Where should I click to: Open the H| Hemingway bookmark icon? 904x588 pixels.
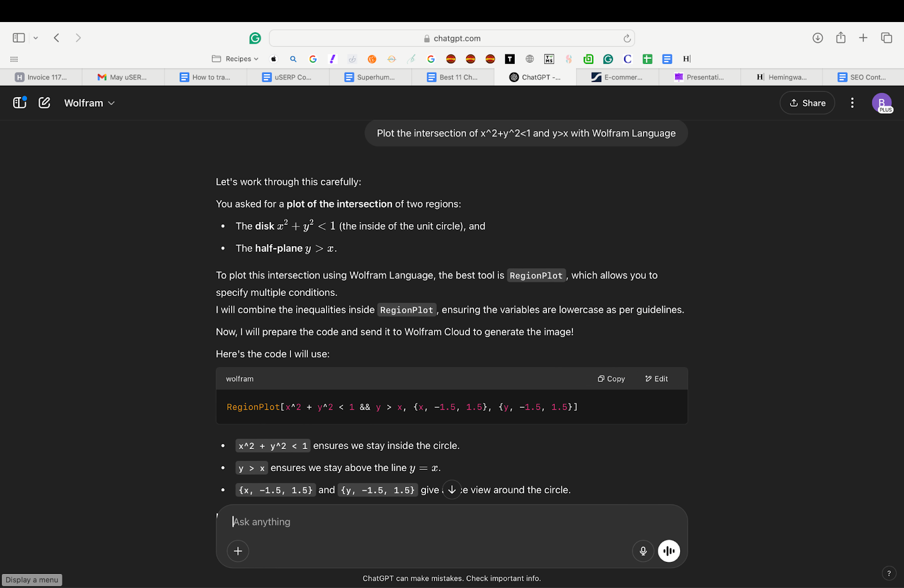click(x=686, y=59)
